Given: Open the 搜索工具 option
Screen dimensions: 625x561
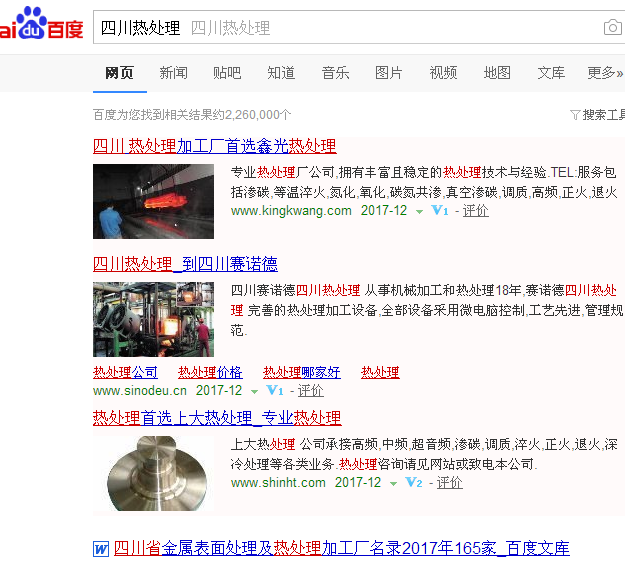Looking at the screenshot, I should [603, 115].
